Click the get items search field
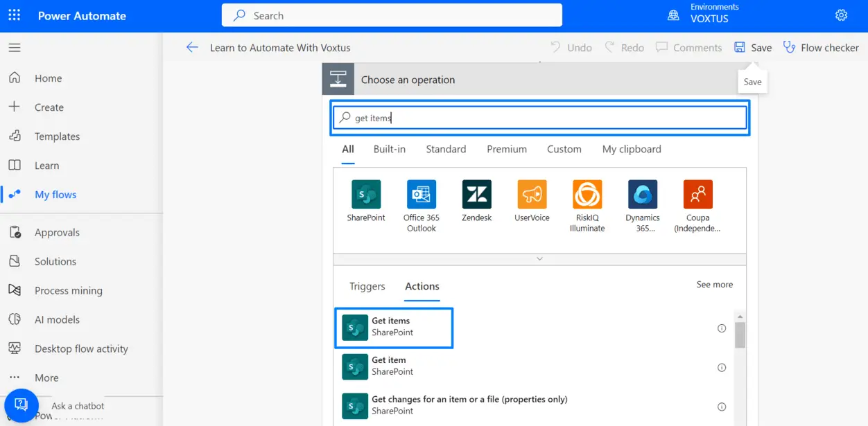Screen dimensions: 868x426 click(x=541, y=118)
